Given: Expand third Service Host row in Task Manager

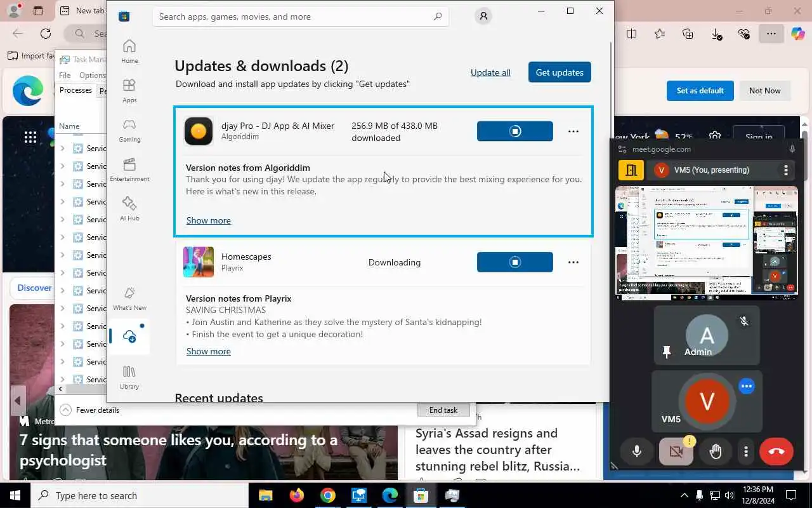Looking at the screenshot, I should tap(62, 184).
